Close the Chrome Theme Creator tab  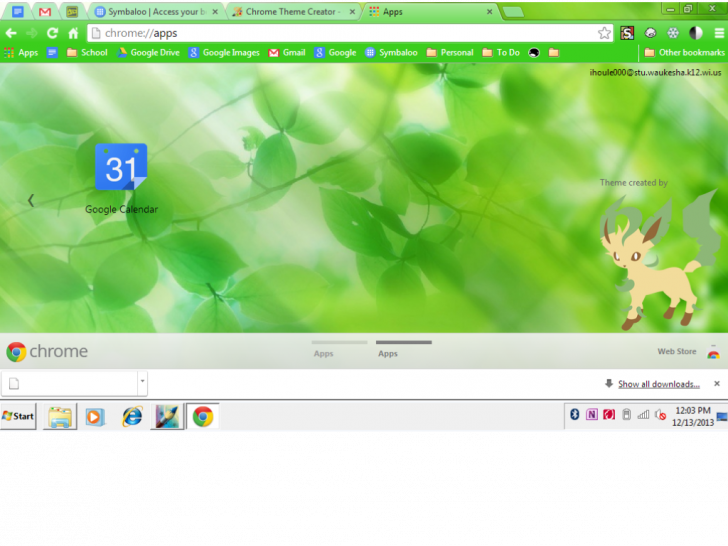(x=352, y=12)
